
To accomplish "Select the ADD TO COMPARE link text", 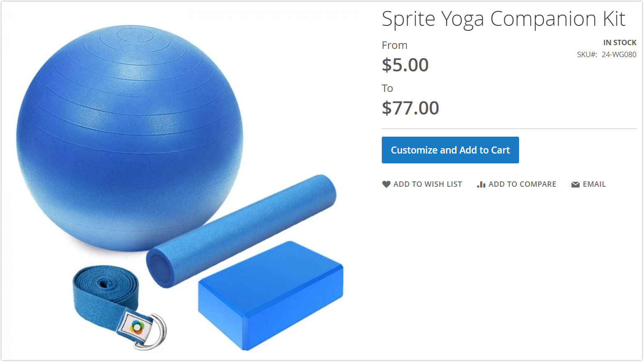I will (522, 184).
